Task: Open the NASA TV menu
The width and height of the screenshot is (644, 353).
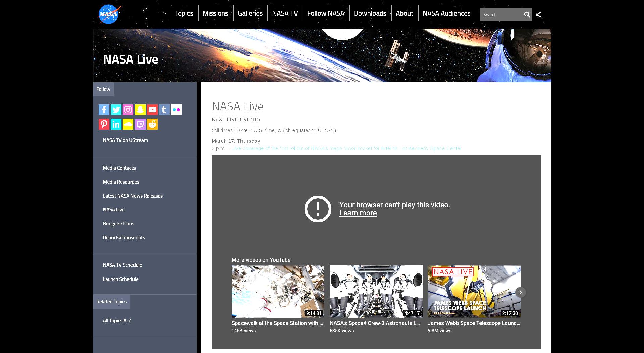Action: (x=285, y=13)
